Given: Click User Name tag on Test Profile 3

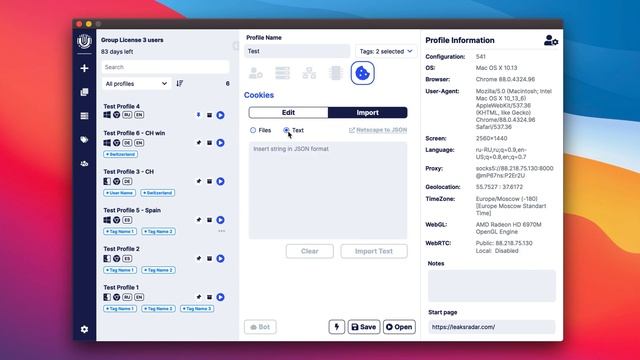Looking at the screenshot, I should coord(120,193).
